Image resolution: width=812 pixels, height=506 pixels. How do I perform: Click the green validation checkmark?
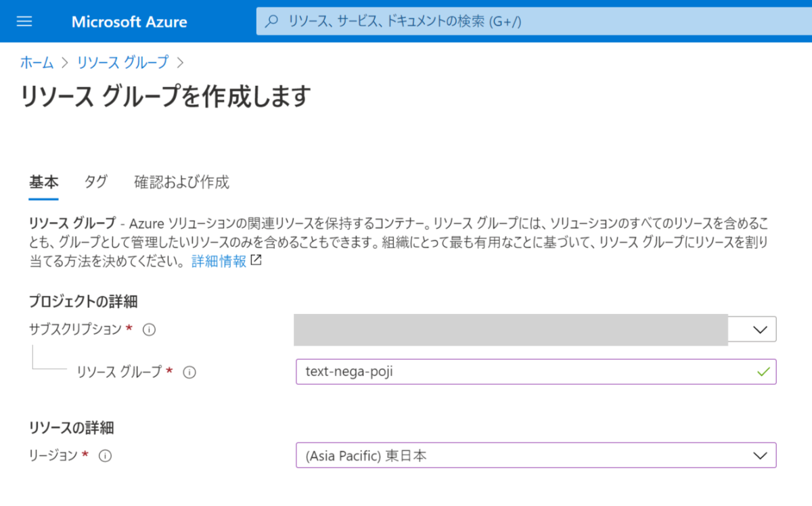tap(764, 371)
